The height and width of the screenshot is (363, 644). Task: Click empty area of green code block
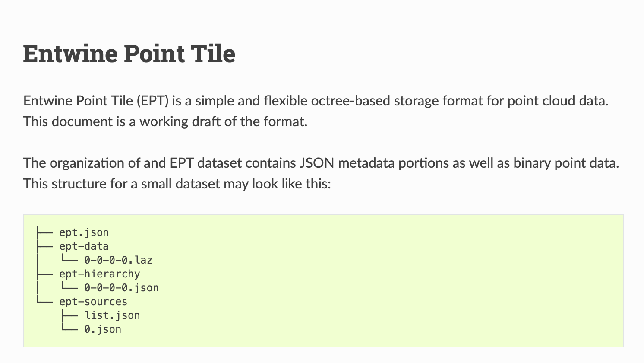tap(388, 281)
